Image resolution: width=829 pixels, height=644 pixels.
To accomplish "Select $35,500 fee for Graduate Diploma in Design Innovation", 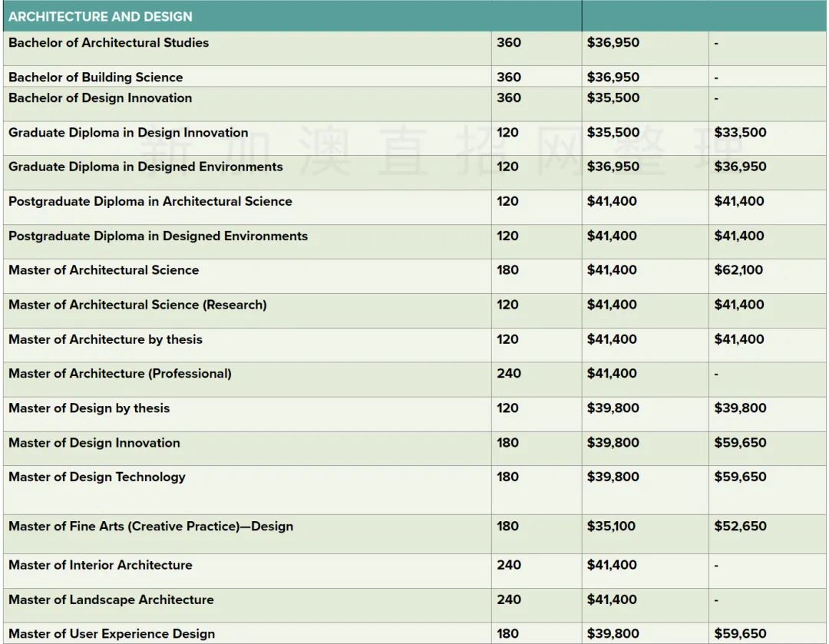I will (613, 133).
